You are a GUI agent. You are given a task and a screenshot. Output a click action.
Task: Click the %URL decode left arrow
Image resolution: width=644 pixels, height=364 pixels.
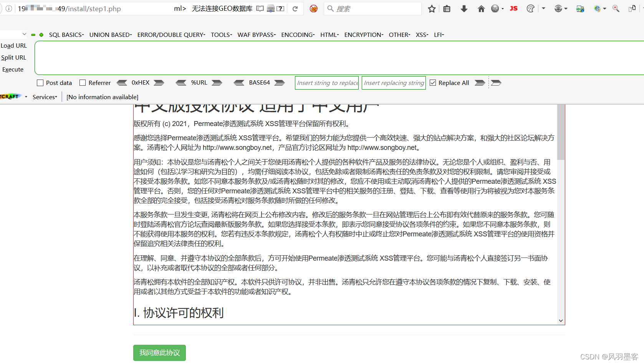tap(181, 83)
